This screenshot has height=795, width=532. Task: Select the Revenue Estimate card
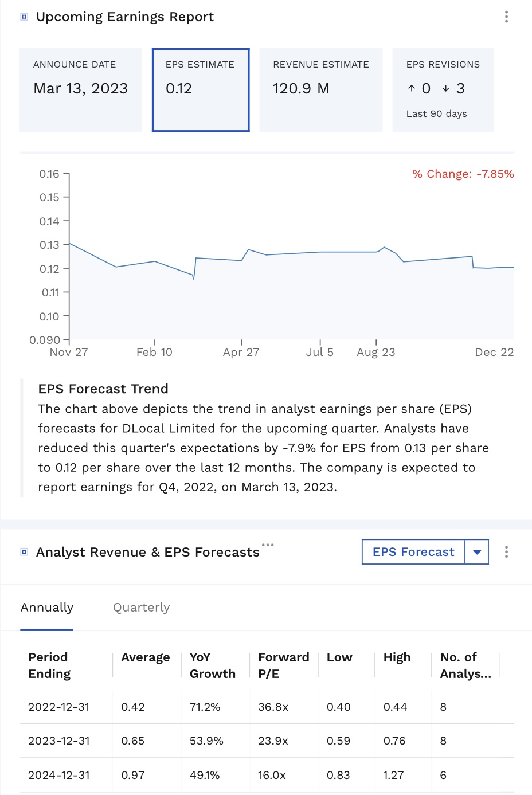coord(321,90)
